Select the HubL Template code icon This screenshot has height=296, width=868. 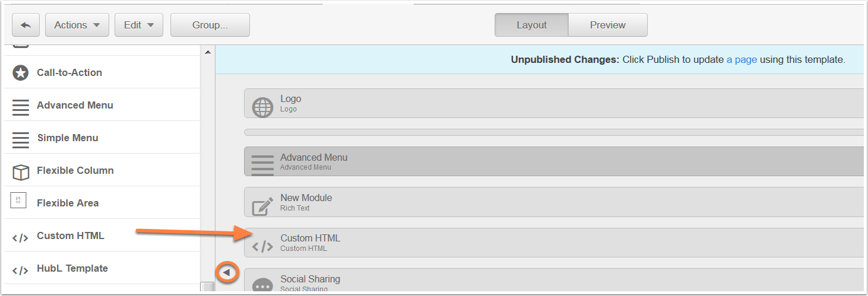click(x=20, y=270)
